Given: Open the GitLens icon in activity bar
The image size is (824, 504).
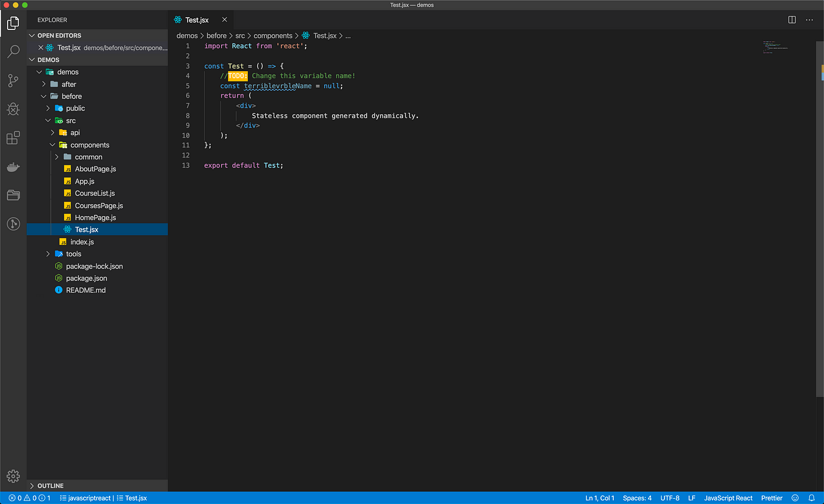Looking at the screenshot, I should point(13,223).
